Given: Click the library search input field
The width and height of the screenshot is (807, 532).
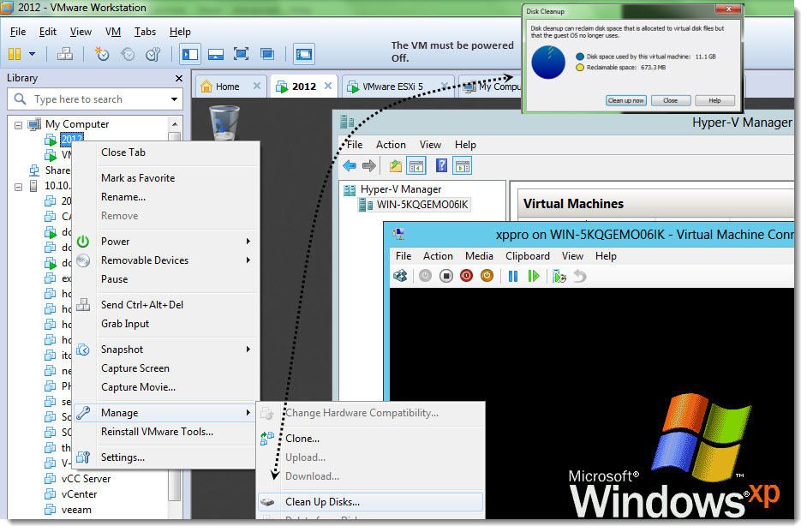Looking at the screenshot, I should pos(93,99).
